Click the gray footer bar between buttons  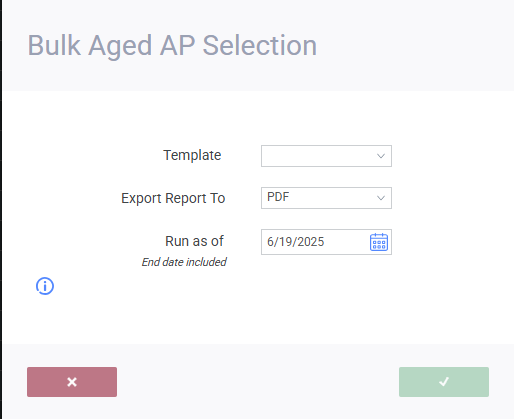click(258, 382)
